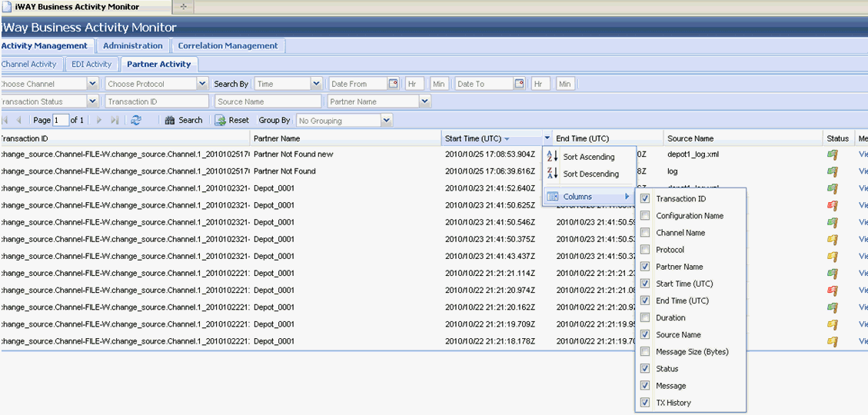
Task: Jump to the last page of results
Action: (115, 120)
